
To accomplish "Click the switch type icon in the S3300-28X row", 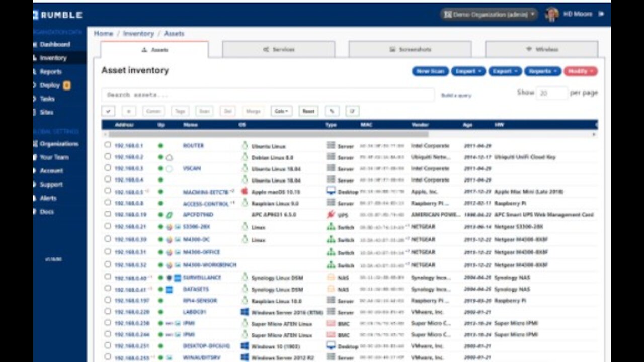I will 331,226.
